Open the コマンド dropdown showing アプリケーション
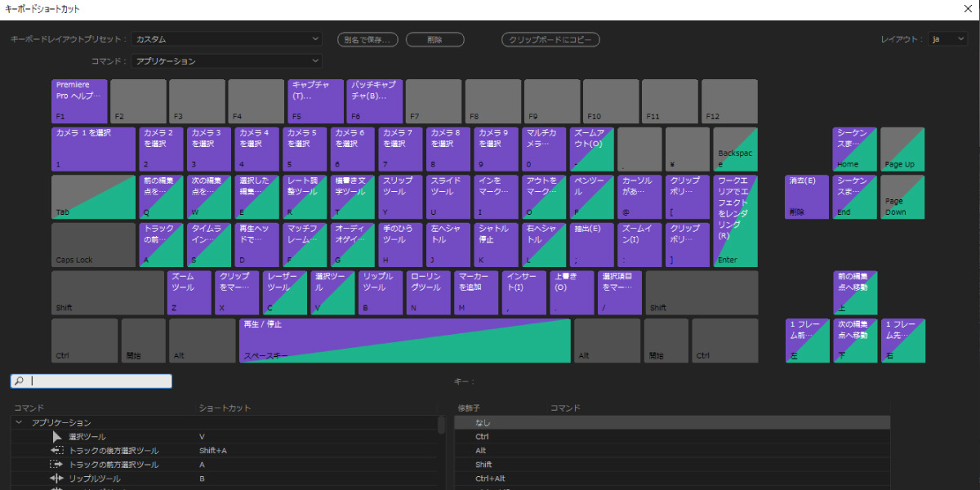Viewport: 980px width, 490px height. [227, 60]
